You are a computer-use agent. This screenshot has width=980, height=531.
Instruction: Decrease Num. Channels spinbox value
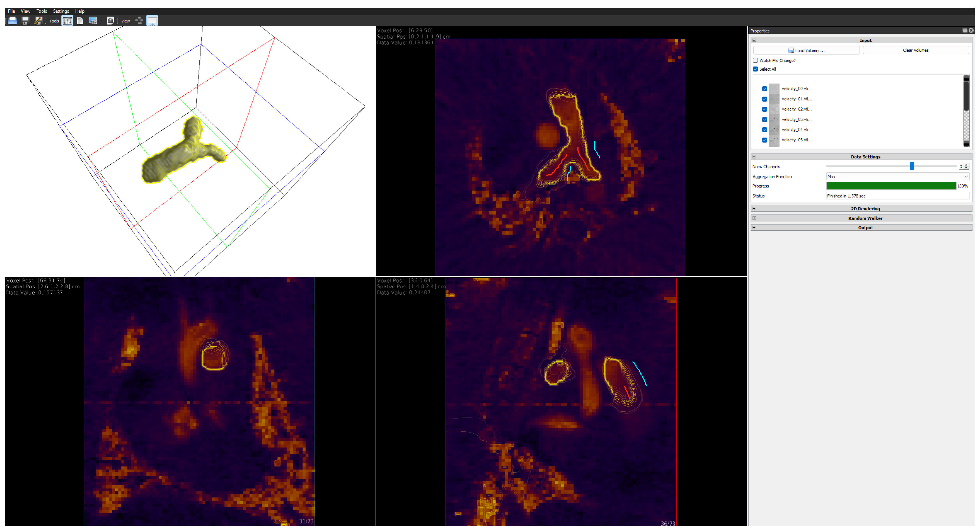coord(966,168)
